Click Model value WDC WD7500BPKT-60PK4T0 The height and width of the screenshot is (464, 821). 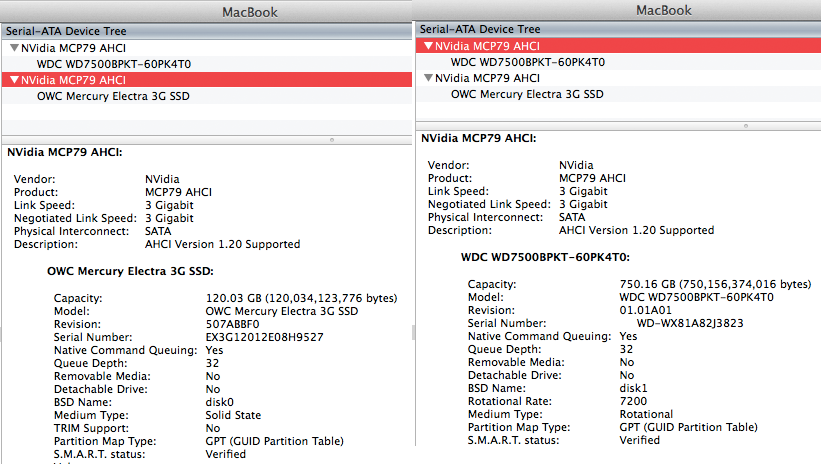pos(696,297)
